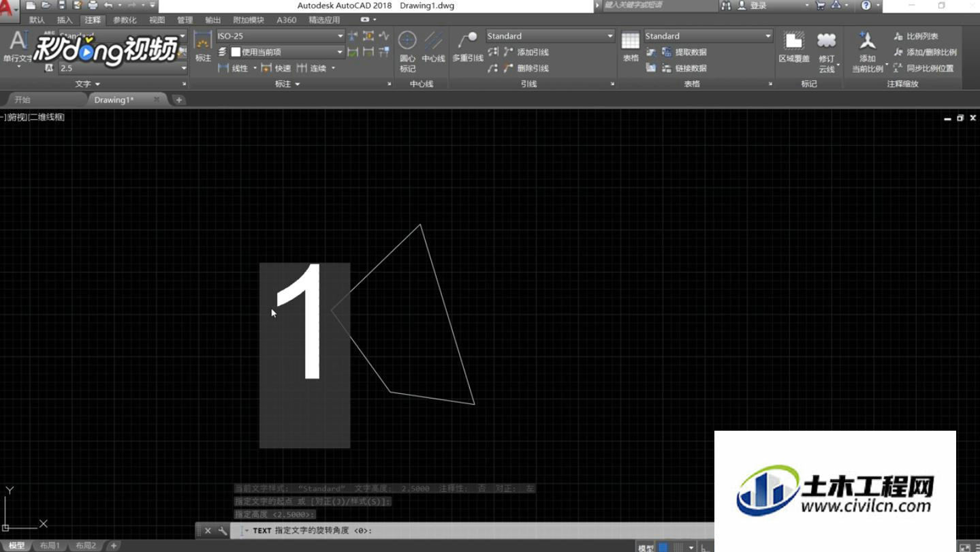Select the 多重引线 multileader tool
Image resolution: width=980 pixels, height=552 pixels.
[468, 48]
